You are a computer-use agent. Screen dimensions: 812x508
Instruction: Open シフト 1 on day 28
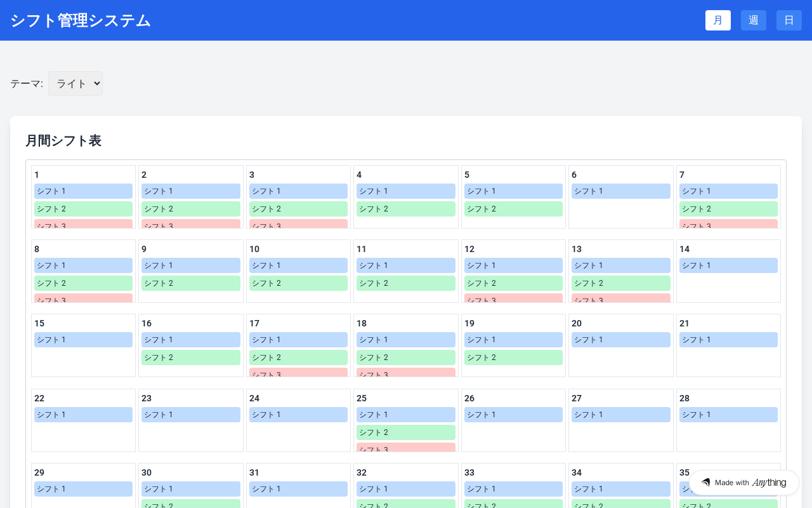pyautogui.click(x=728, y=415)
